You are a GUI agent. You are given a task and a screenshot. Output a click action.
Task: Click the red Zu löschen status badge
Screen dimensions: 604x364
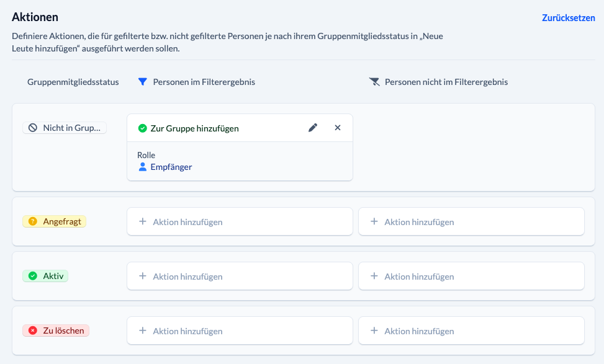click(x=56, y=331)
